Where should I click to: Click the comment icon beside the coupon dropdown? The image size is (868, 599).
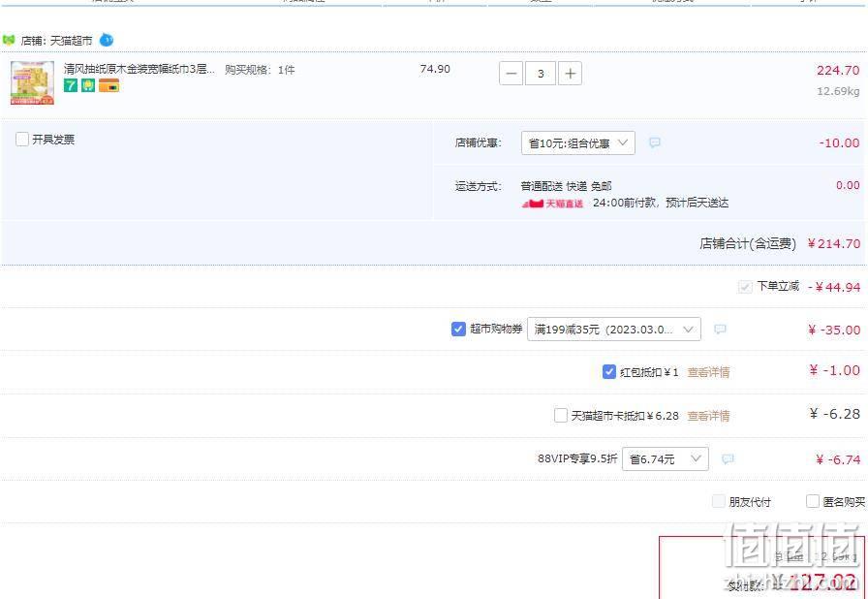(x=720, y=330)
